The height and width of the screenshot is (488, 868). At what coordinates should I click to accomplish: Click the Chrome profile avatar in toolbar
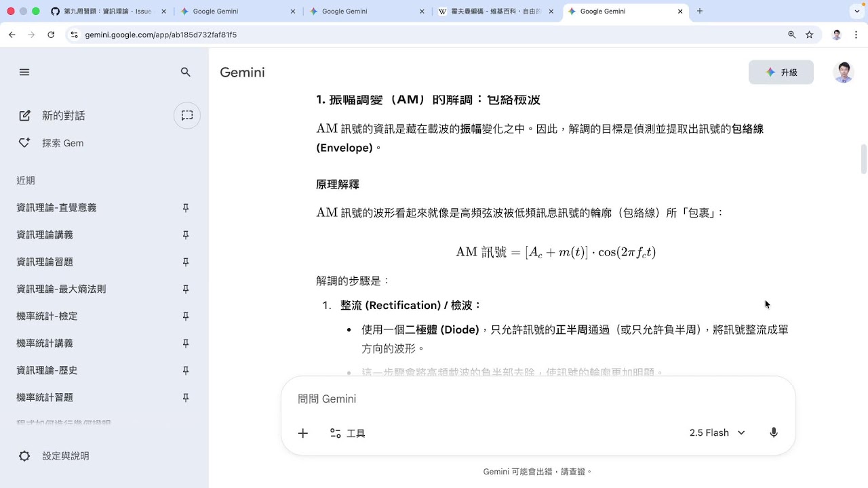click(x=837, y=35)
